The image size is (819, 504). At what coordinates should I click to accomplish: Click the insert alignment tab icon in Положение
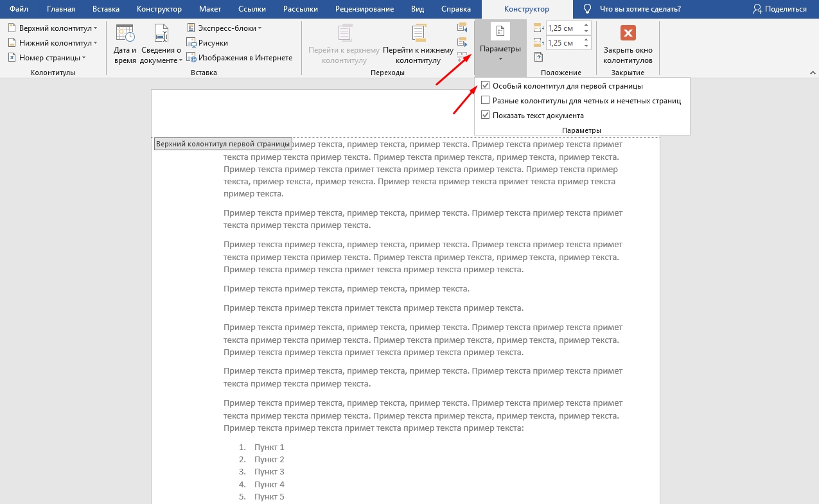[538, 57]
